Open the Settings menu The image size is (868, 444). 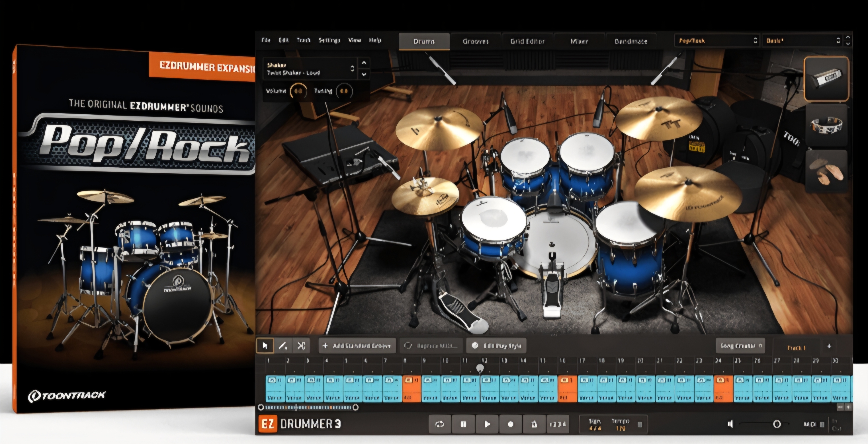(x=329, y=40)
